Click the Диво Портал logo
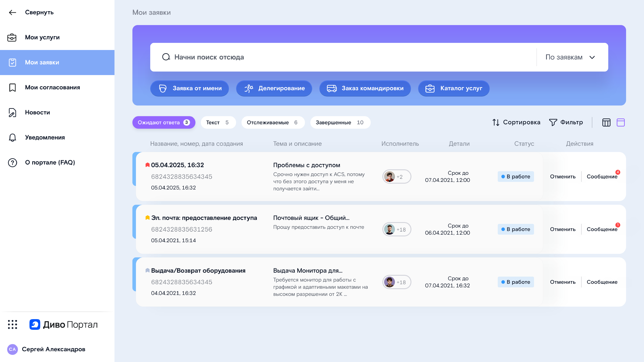The height and width of the screenshot is (362, 644). pos(63,325)
